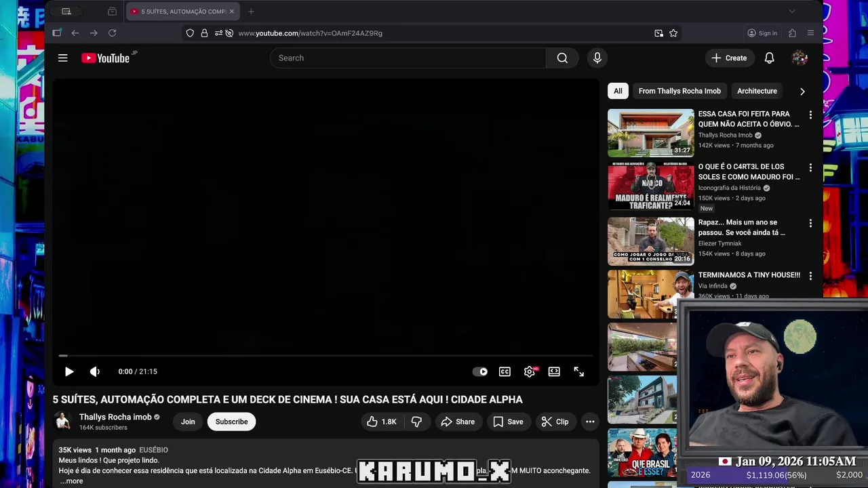Mute the video volume

95,371
